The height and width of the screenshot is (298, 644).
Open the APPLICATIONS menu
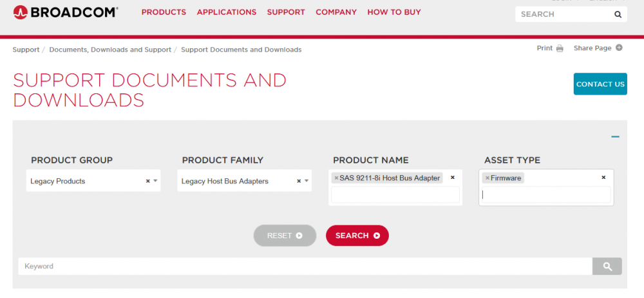[227, 12]
